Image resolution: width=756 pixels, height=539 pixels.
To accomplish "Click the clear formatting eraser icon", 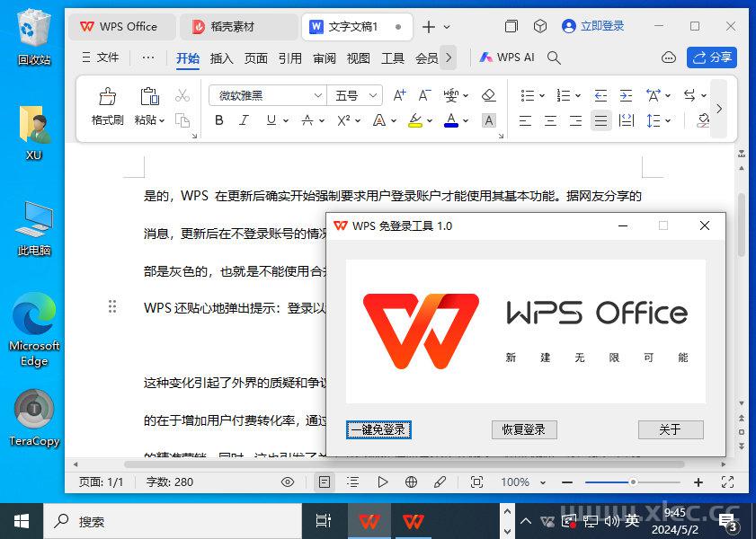I will pyautogui.click(x=488, y=95).
